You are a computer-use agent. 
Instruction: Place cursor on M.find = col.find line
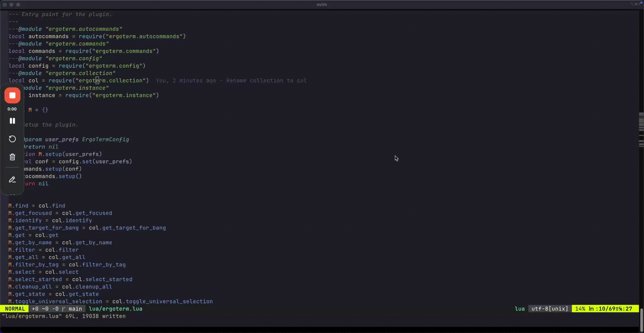[37, 206]
